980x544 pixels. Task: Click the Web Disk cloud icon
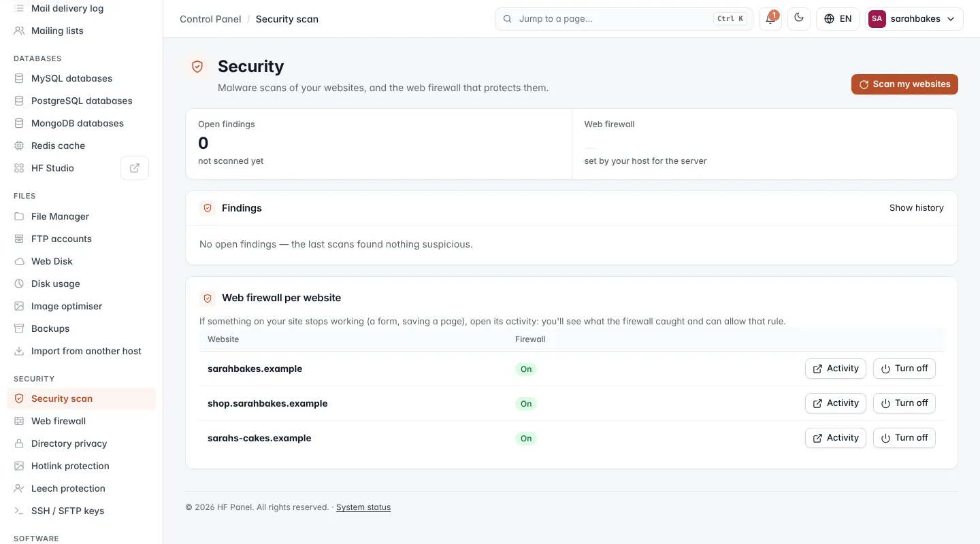[x=19, y=261]
